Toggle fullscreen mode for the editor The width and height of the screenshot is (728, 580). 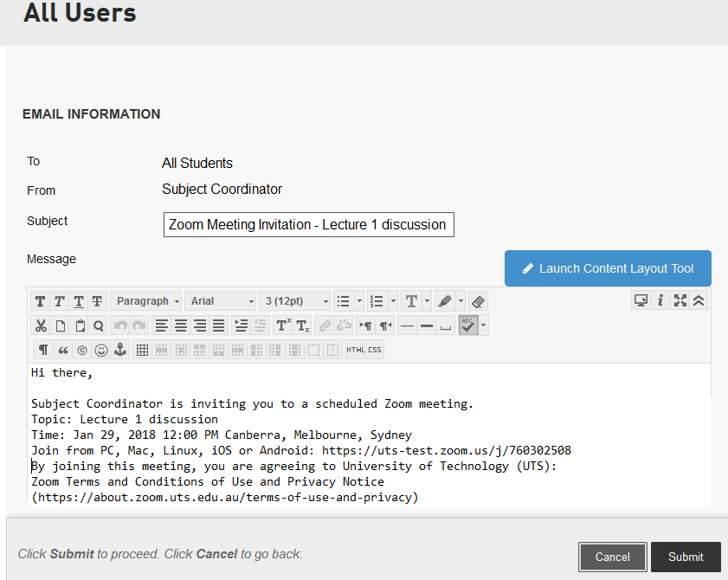pyautogui.click(x=680, y=300)
